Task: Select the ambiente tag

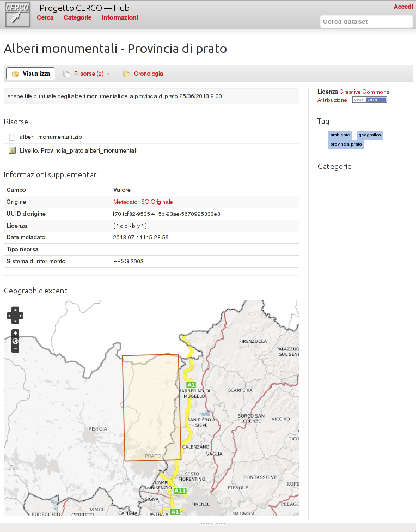Action: tap(340, 135)
